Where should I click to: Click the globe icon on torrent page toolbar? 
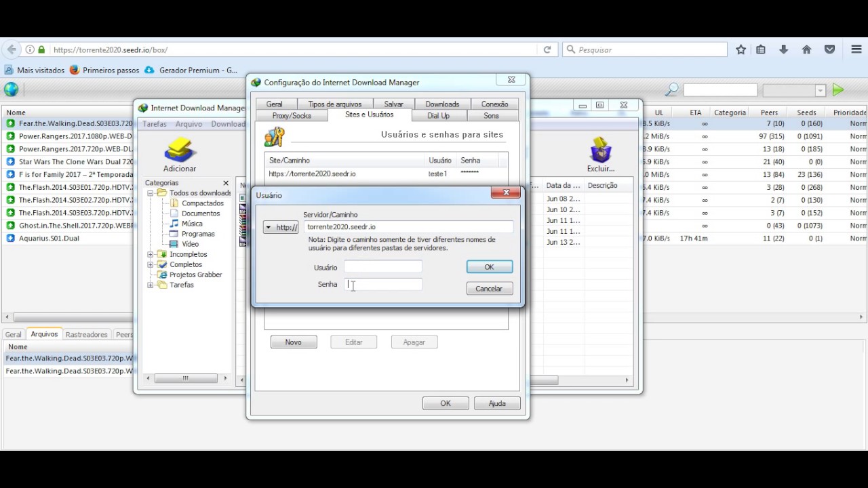click(x=11, y=89)
